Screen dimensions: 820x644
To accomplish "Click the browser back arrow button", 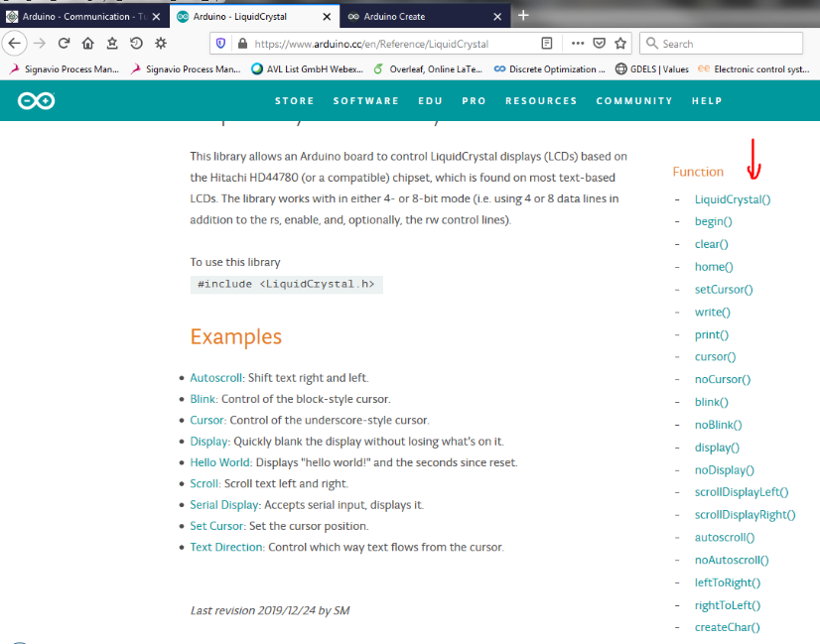I will click(14, 44).
